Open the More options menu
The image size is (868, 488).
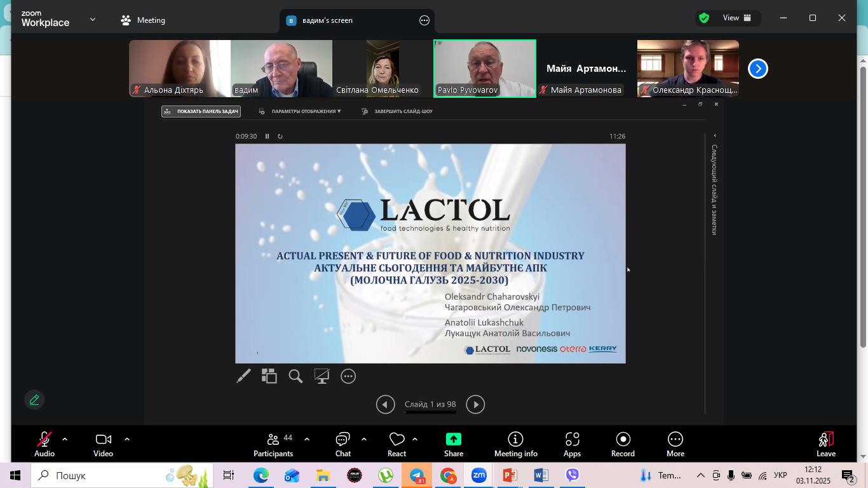675,444
